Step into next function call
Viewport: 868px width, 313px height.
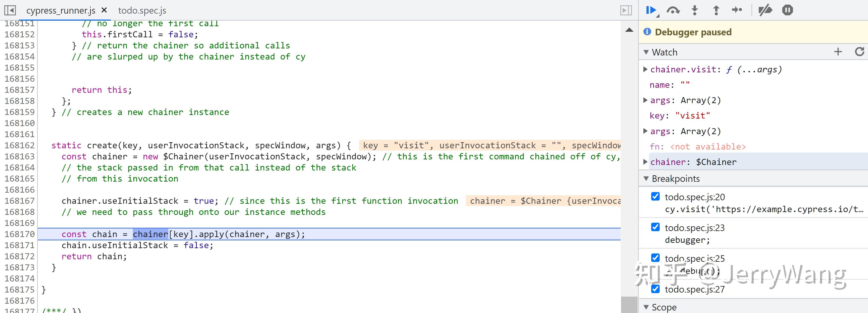(x=694, y=10)
